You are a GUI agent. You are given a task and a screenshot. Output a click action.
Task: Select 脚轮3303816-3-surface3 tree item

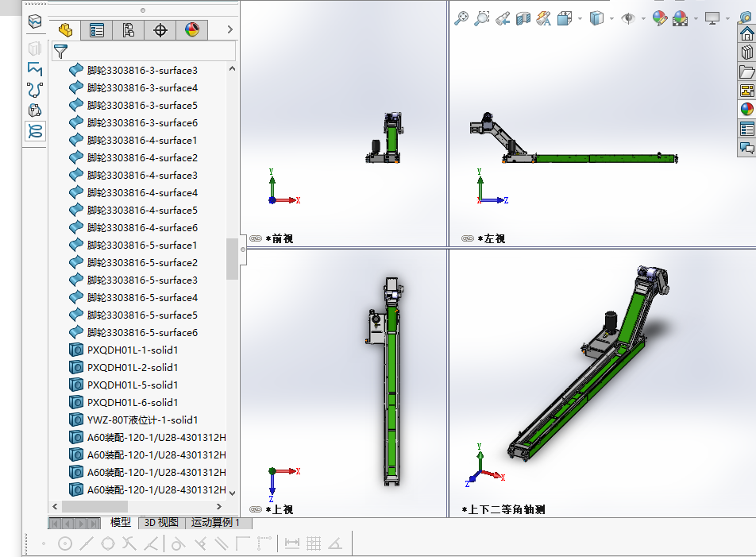(142, 71)
